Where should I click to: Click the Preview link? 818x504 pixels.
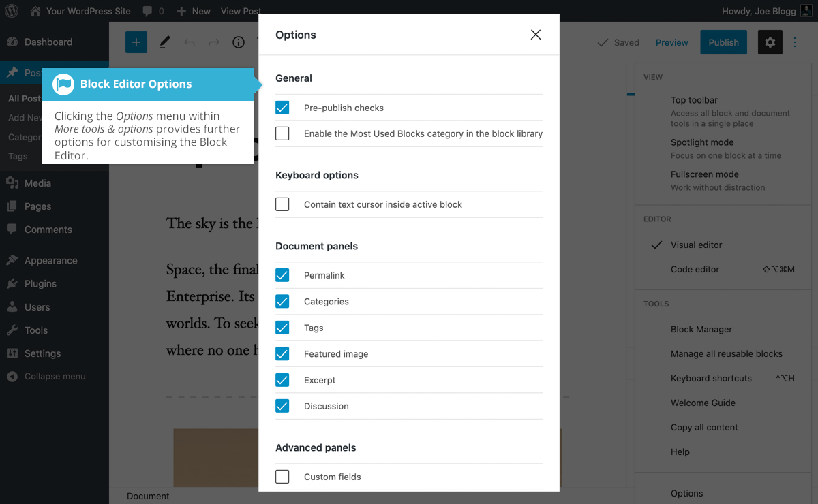point(671,42)
